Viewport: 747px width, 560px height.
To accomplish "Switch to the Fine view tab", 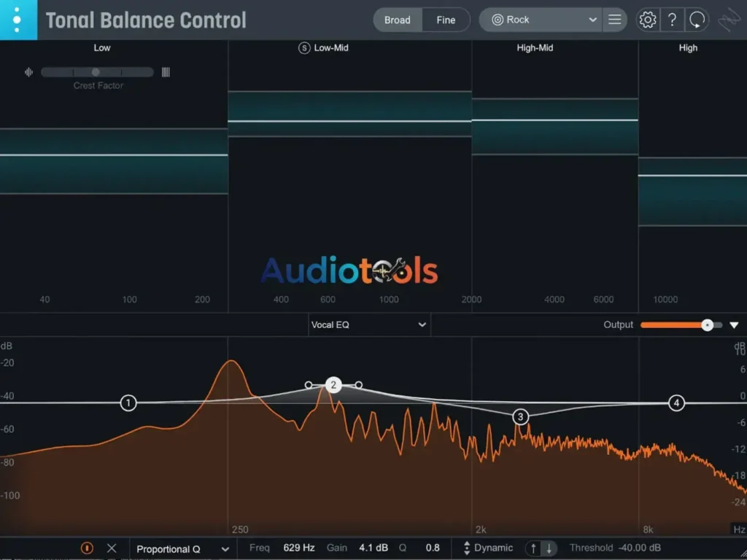I will 446,20.
